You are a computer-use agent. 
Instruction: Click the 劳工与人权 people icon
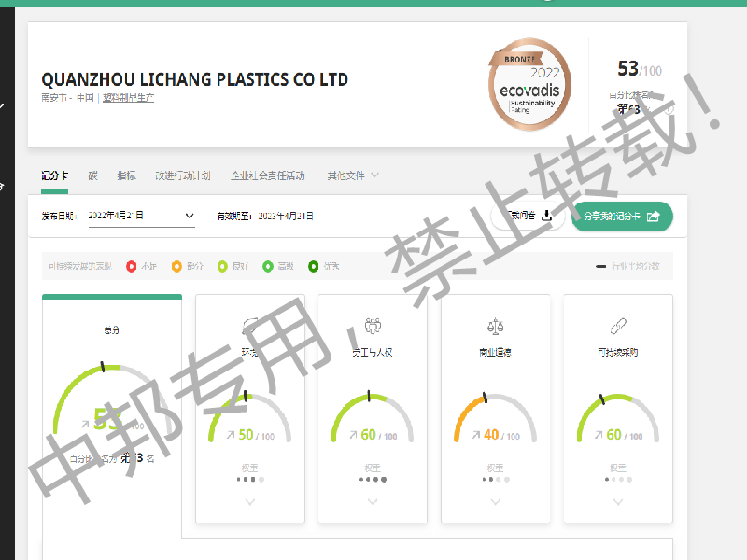(373, 326)
